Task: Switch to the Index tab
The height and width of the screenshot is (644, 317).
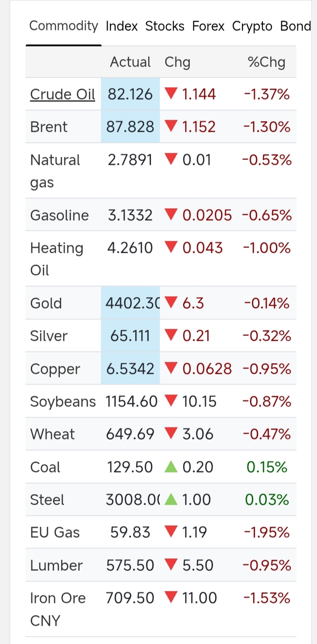Action: pos(121,26)
